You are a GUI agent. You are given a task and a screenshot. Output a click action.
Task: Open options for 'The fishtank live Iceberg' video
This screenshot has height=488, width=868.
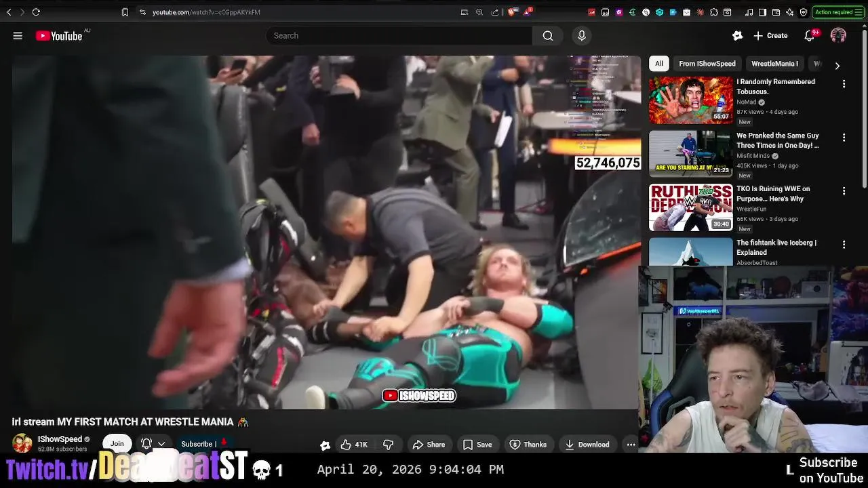(844, 245)
